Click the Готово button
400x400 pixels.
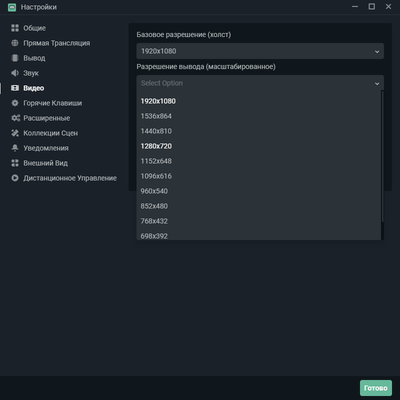pos(376,388)
